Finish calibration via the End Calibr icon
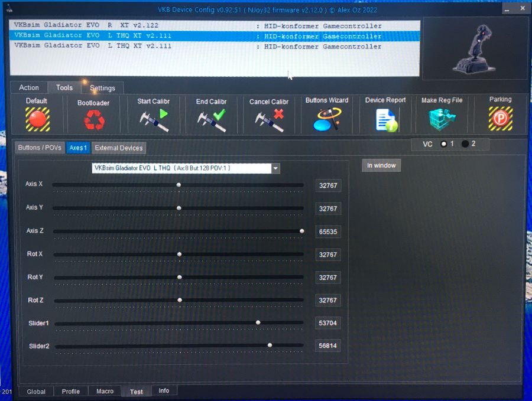This screenshot has height=401, width=532. 212,120
